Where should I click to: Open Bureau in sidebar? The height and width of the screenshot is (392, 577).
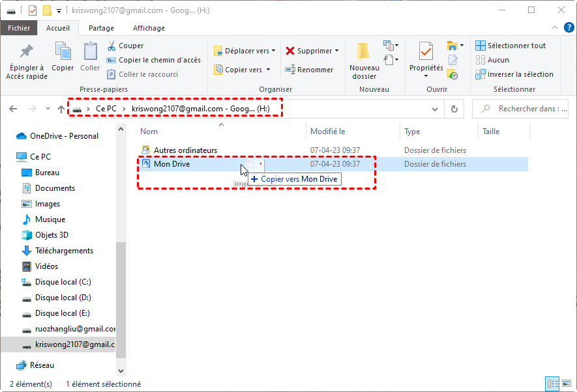tap(40, 173)
